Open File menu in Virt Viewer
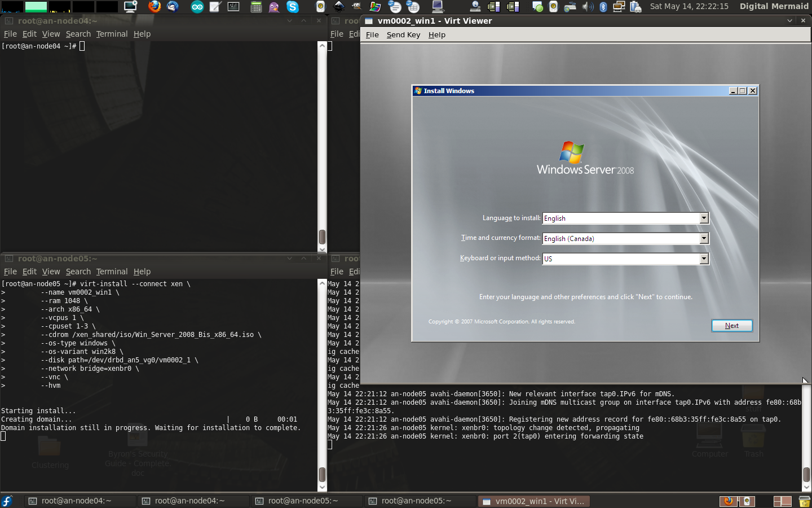 372,35
